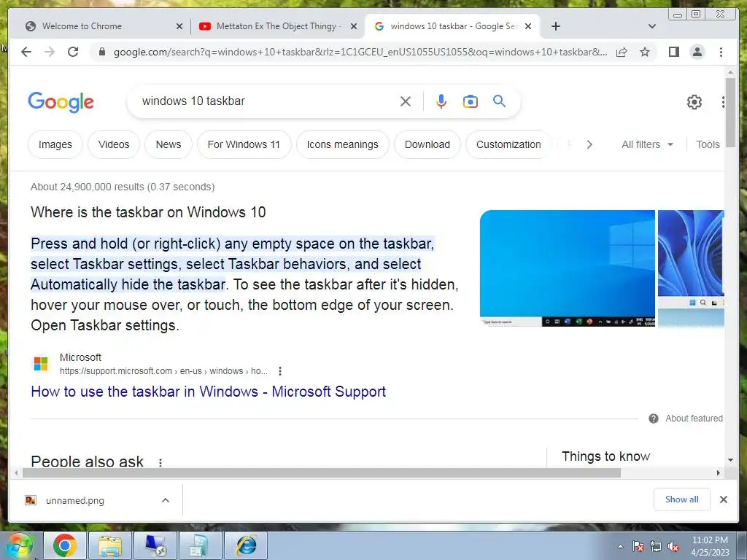Open About featured snippets help icon
The height and width of the screenshot is (560, 747).
tap(654, 419)
